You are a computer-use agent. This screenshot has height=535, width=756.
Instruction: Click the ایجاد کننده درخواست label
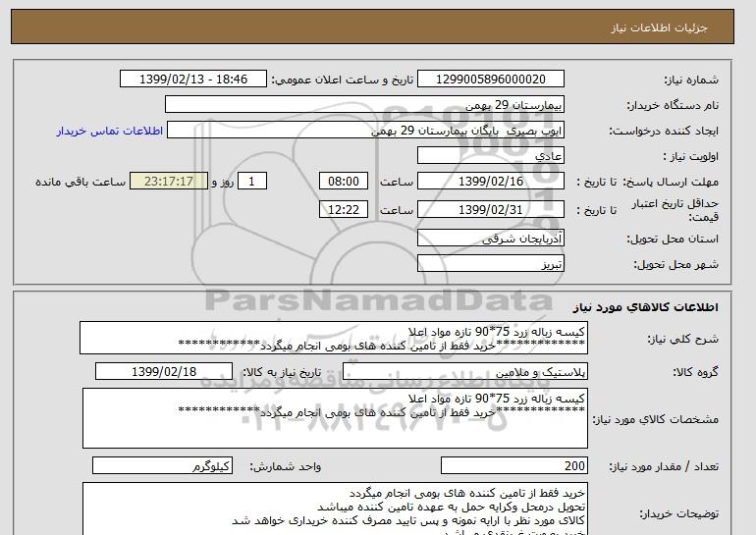click(x=664, y=131)
